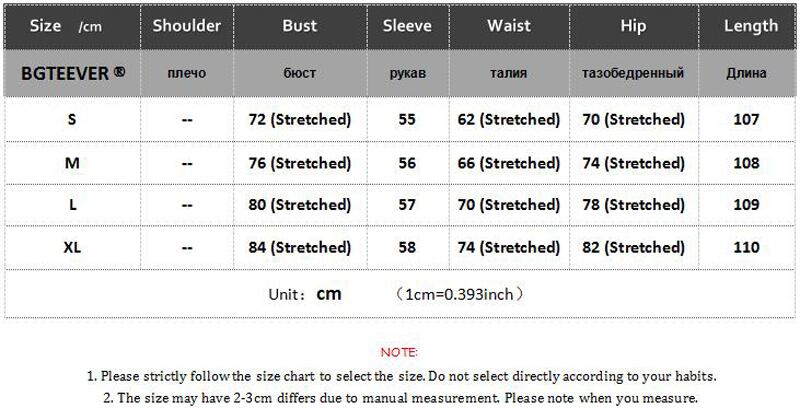Click the 78 (Stretched) hip cell
Viewport: 800px width, 408px height.
point(632,205)
